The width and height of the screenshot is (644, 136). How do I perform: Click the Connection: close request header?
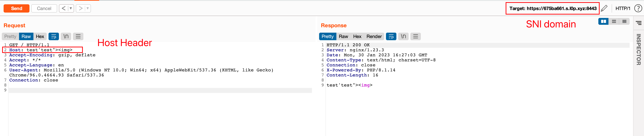(33, 80)
